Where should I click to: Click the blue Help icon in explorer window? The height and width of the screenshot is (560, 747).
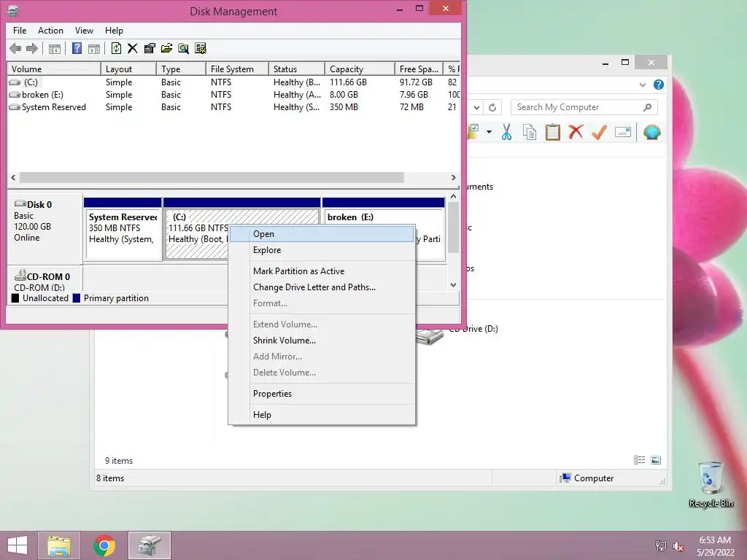pyautogui.click(x=659, y=85)
